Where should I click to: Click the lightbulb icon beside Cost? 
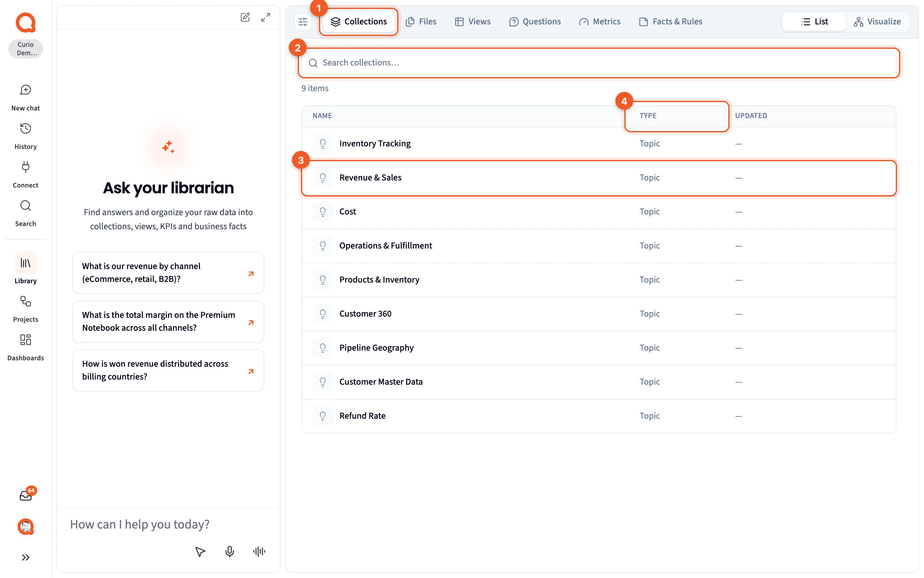tap(323, 212)
